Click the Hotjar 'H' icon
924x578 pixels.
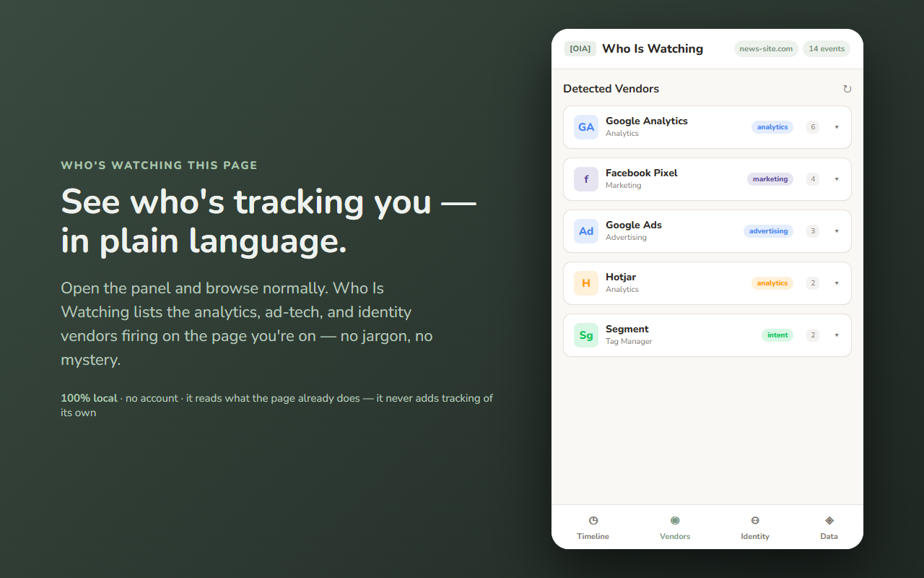click(586, 283)
